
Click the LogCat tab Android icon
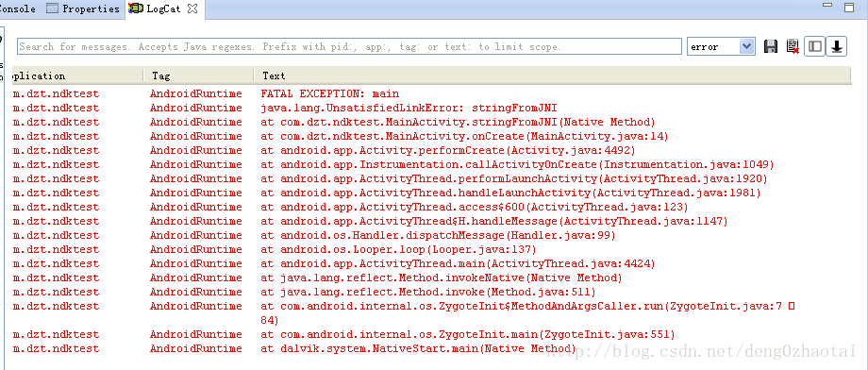click(136, 8)
